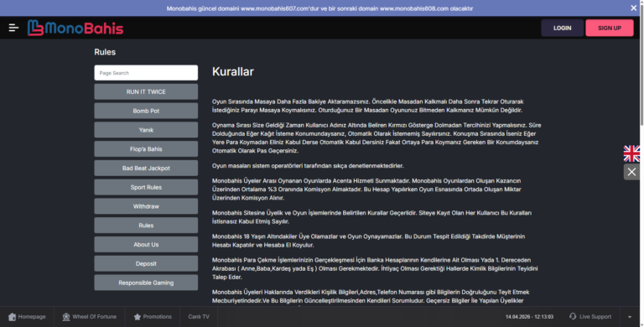
Task: Open Withdraw section
Action: click(146, 206)
